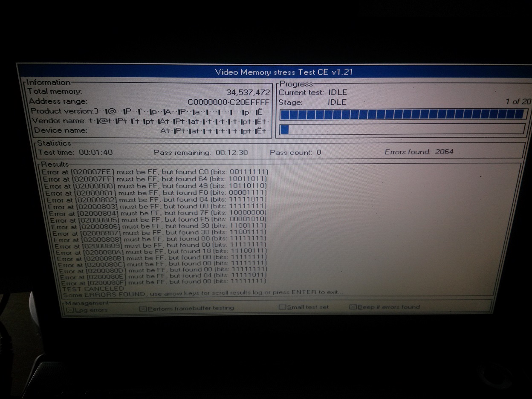
Task: Select error row at [02000809]
Action: click(x=161, y=246)
